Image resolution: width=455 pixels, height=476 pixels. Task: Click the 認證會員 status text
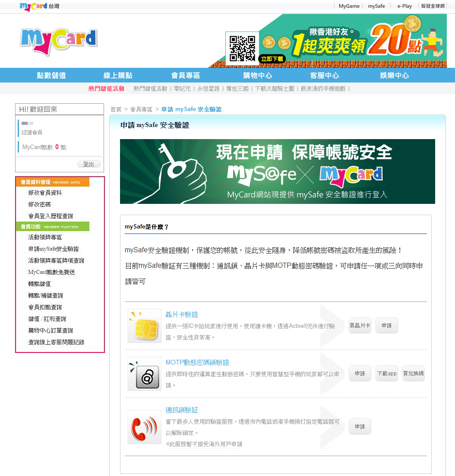coord(32,133)
